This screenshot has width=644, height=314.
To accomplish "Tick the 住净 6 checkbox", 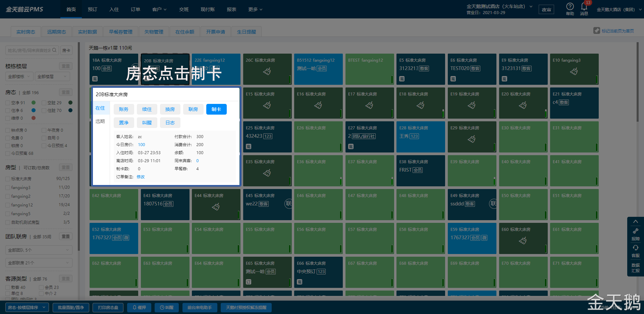I will coord(8,111).
